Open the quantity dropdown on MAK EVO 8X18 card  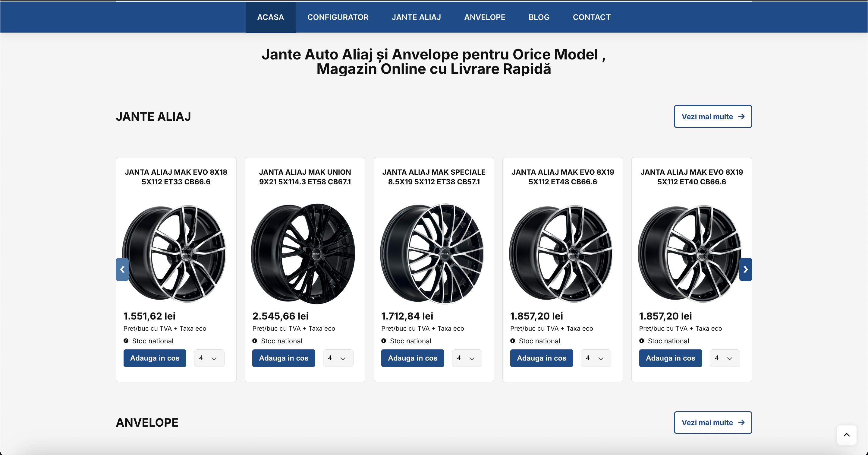(x=209, y=358)
